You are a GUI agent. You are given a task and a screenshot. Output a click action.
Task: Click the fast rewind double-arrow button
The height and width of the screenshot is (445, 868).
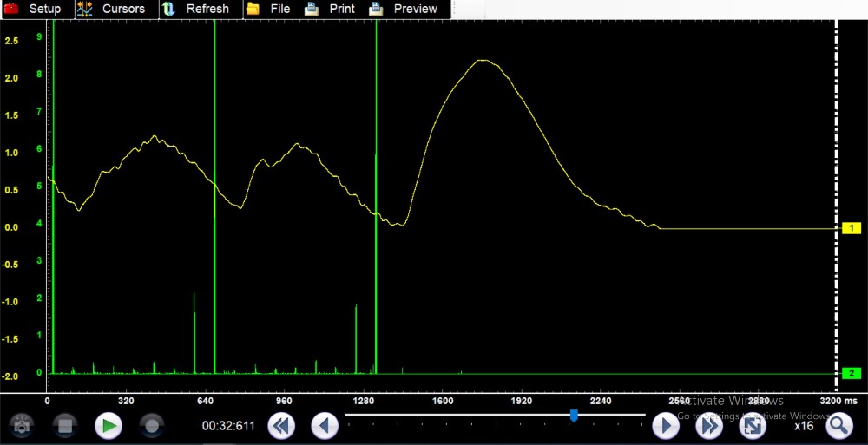pos(280,426)
